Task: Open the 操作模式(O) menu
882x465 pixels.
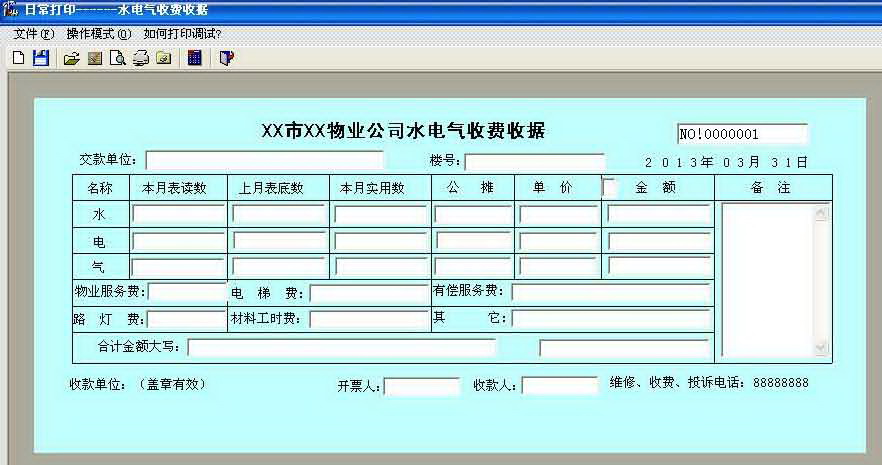Action: pyautogui.click(x=98, y=33)
